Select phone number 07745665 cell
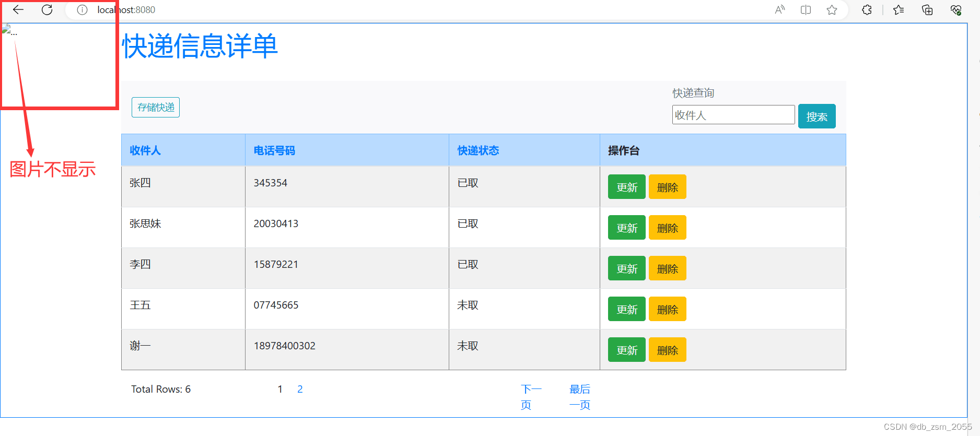This screenshot has height=436, width=980. (x=276, y=305)
